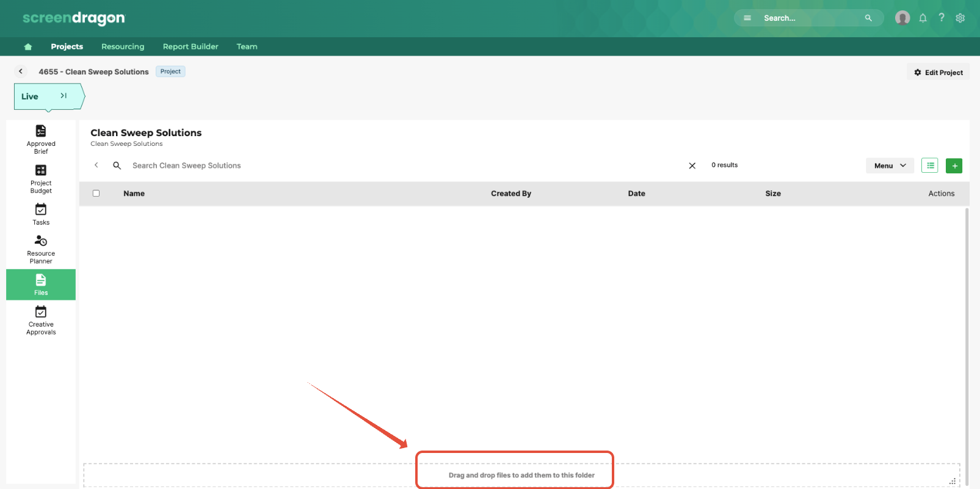The height and width of the screenshot is (489, 980).
Task: Click the Project tag label
Action: pos(170,71)
